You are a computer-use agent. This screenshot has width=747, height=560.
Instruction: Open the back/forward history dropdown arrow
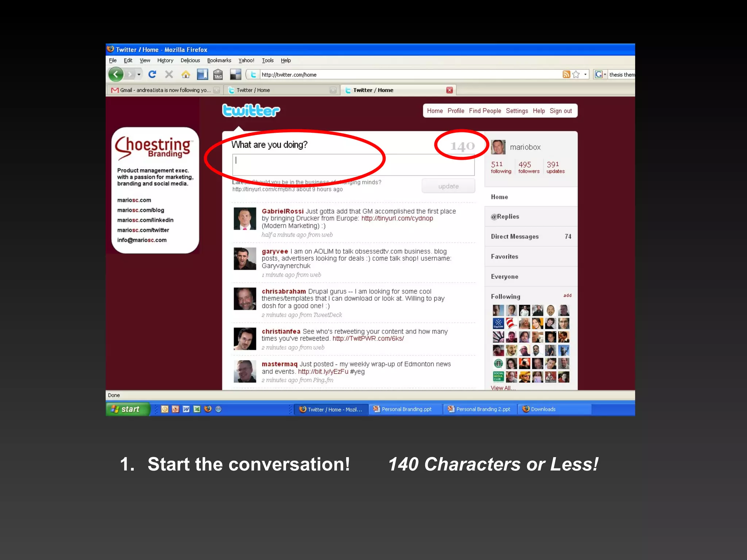(139, 74)
